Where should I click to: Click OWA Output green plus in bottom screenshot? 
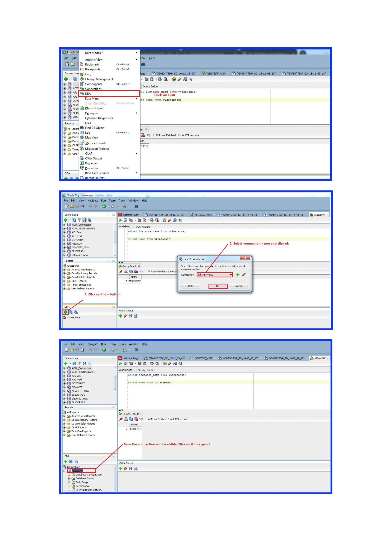(120, 468)
